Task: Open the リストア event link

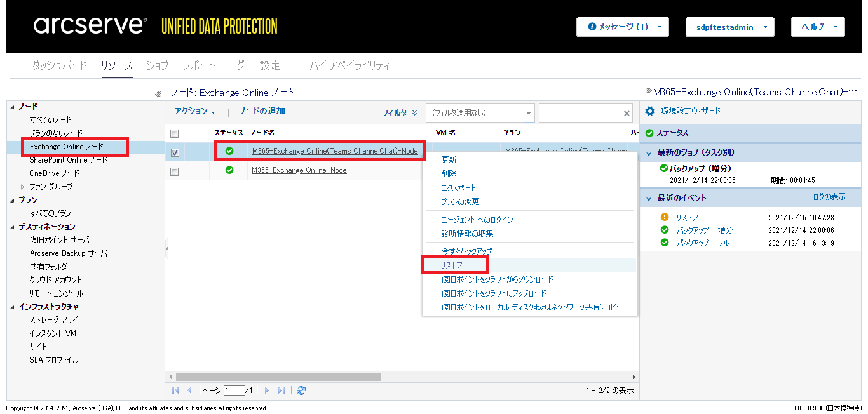Action: tap(687, 218)
